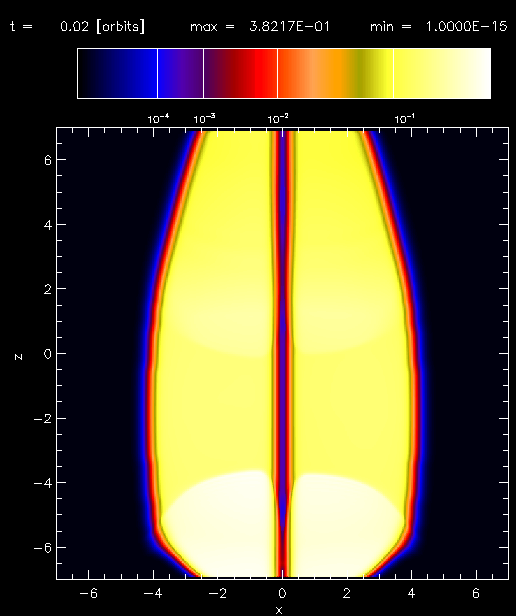Pick the pale yellow end of the colorbar
The width and height of the screenshot is (516, 616).
click(442, 73)
